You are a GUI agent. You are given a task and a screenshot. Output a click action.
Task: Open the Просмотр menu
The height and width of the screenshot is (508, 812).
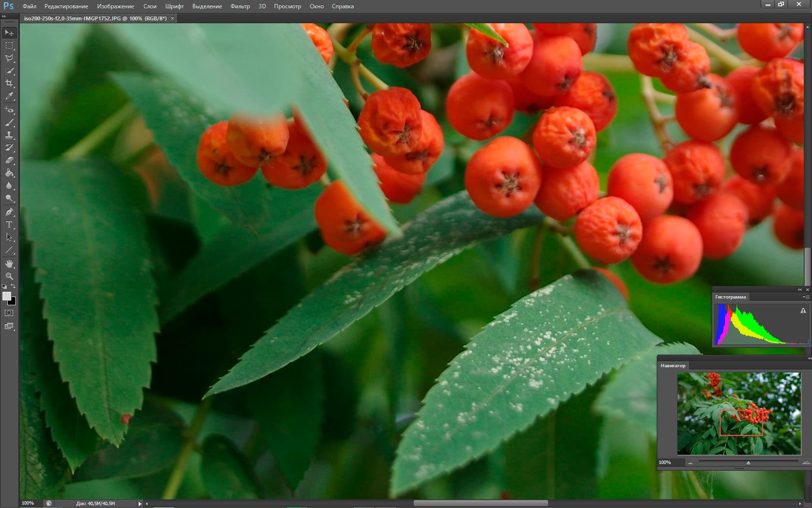point(288,6)
